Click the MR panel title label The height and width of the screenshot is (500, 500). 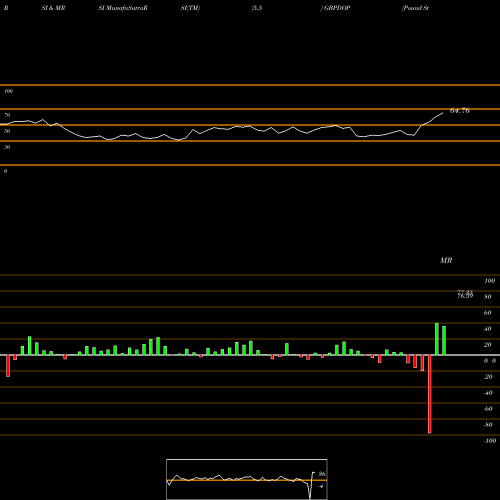click(x=446, y=260)
